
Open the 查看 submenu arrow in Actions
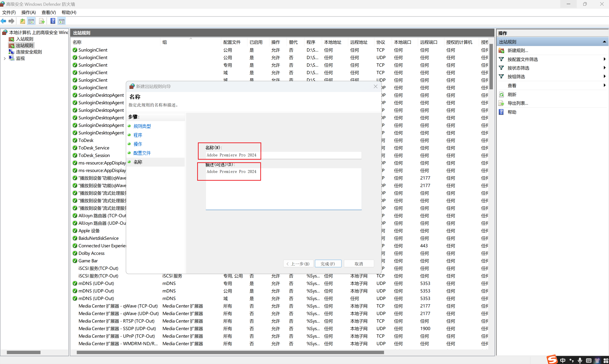coord(605,85)
